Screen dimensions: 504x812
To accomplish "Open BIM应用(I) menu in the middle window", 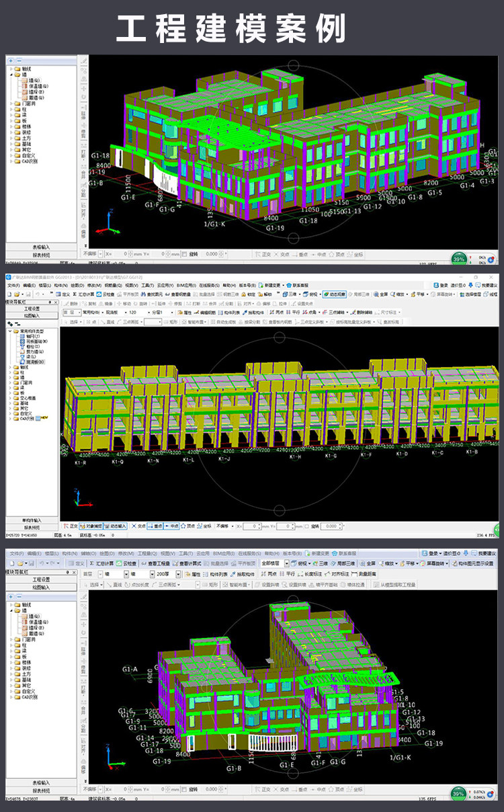I will click(187, 284).
